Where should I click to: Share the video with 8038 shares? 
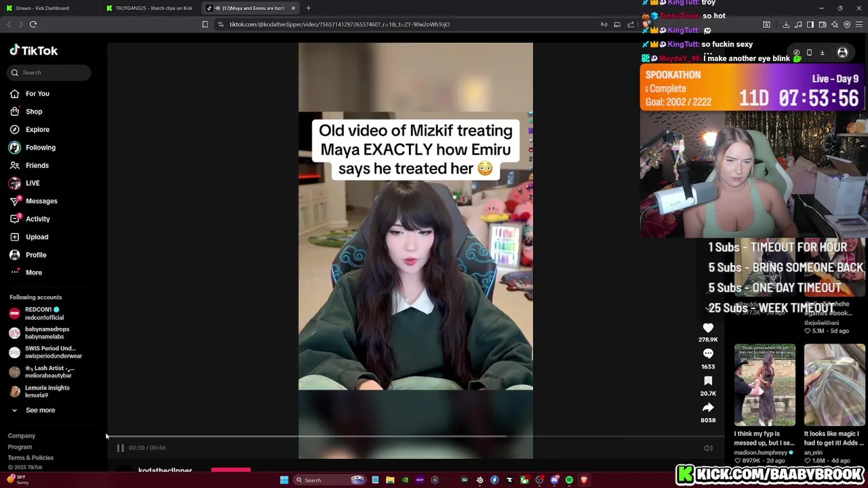[708, 407]
